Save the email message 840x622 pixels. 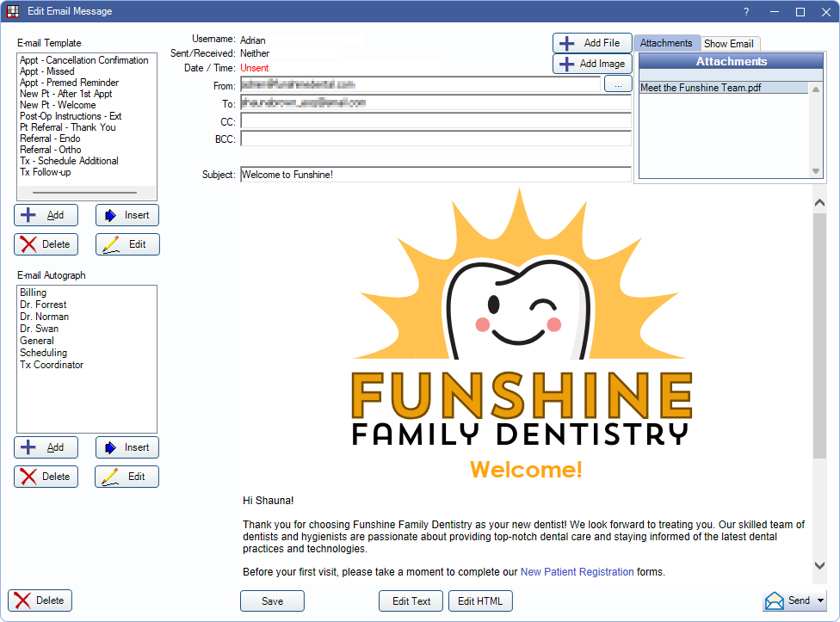(x=272, y=600)
